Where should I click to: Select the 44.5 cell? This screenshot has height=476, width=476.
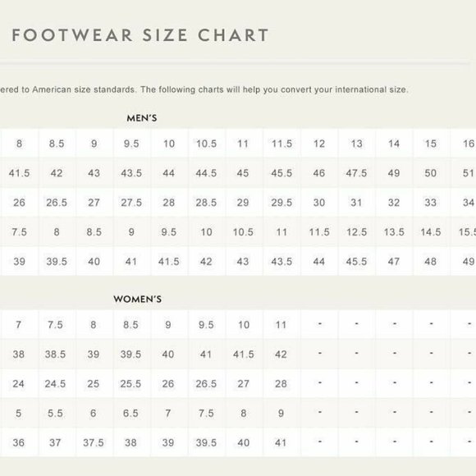(x=206, y=172)
